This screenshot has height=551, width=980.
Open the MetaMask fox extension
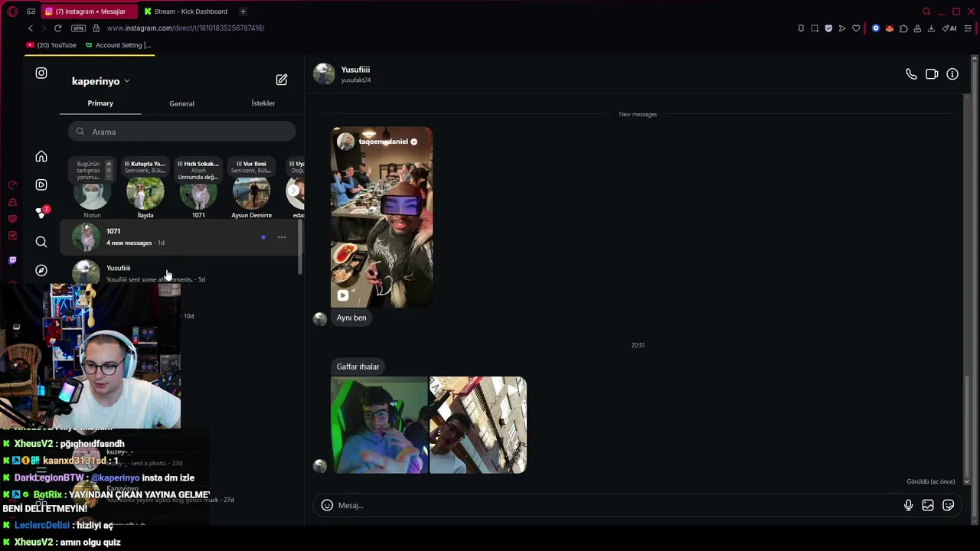tap(890, 28)
